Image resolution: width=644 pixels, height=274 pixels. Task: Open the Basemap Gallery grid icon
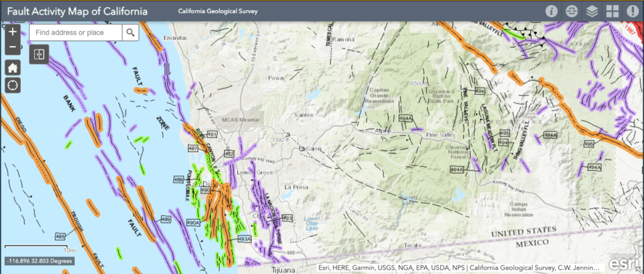[612, 11]
